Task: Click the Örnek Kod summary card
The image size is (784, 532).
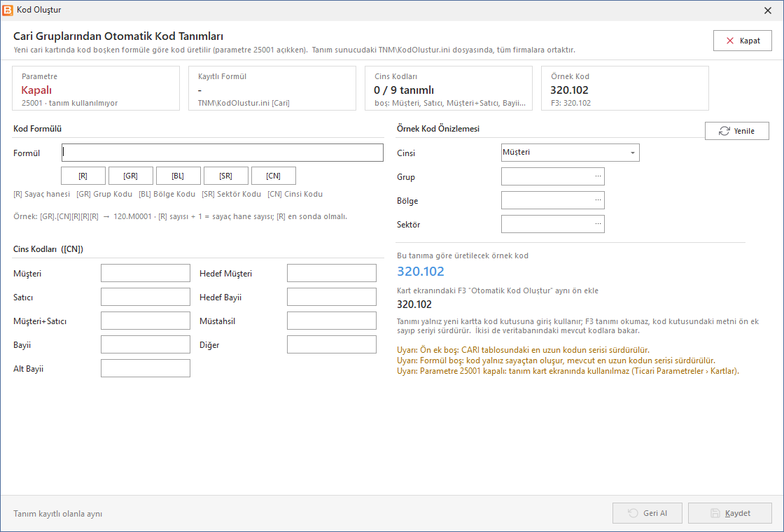Action: (x=625, y=88)
